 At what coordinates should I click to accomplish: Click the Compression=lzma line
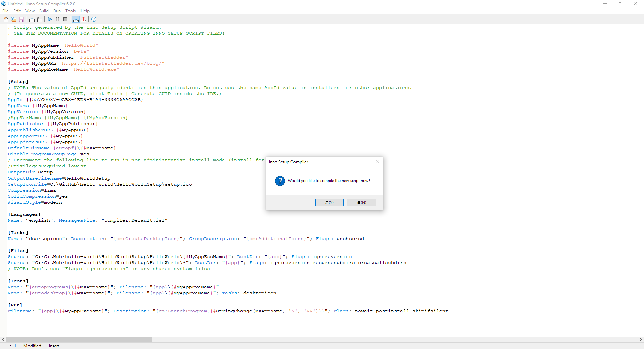point(32,190)
